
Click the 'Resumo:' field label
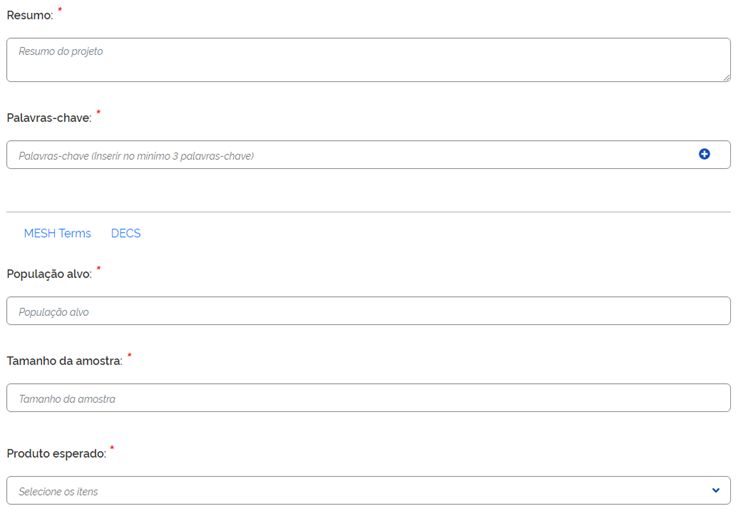[30, 16]
